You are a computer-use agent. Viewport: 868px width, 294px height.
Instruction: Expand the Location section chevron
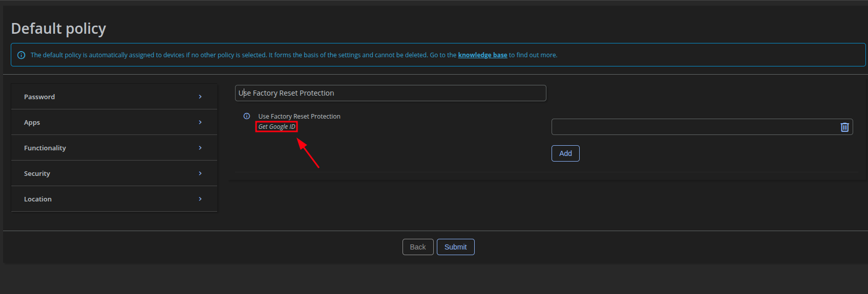tap(200, 199)
